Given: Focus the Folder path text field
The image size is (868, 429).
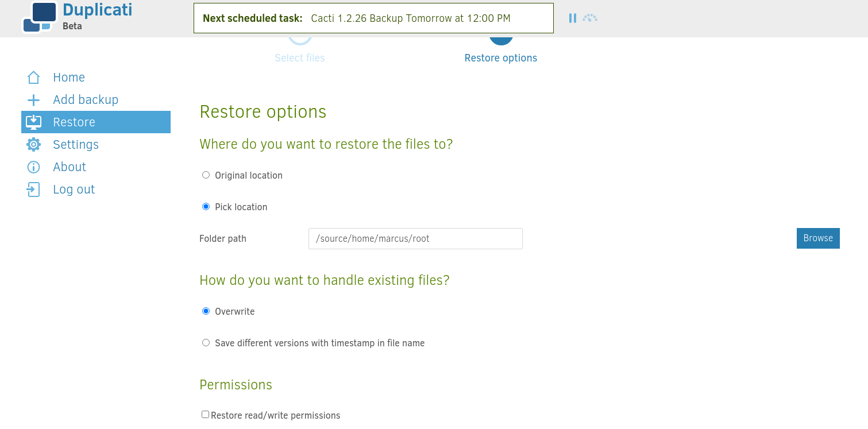Looking at the screenshot, I should [x=415, y=238].
